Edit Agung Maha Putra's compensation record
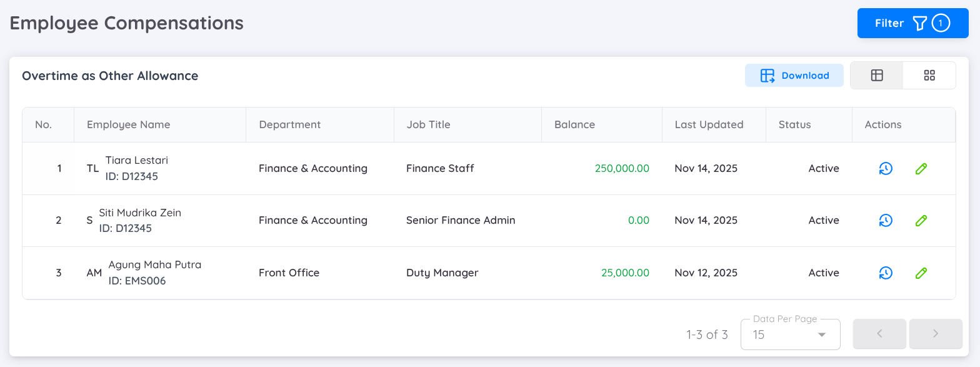Image resolution: width=980 pixels, height=367 pixels. pyautogui.click(x=921, y=273)
